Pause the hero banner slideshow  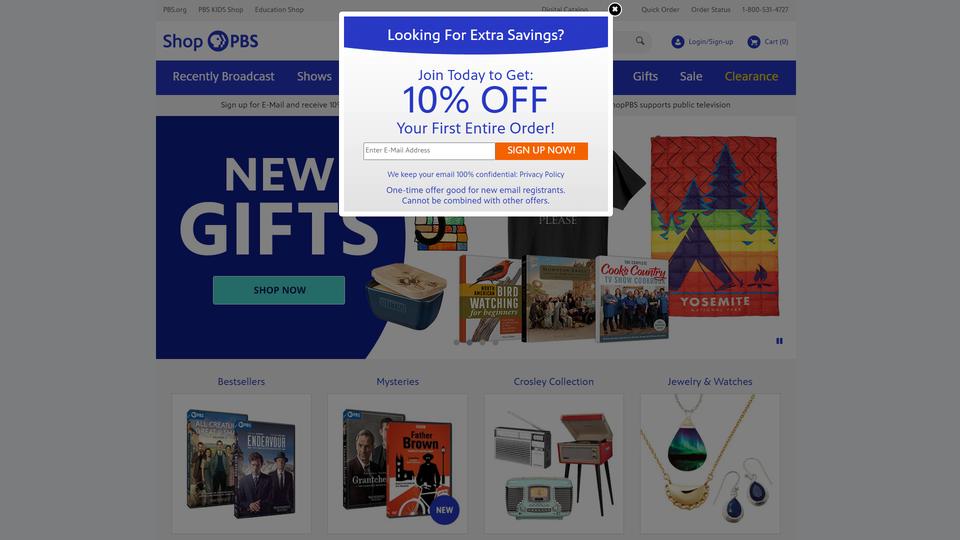779,341
